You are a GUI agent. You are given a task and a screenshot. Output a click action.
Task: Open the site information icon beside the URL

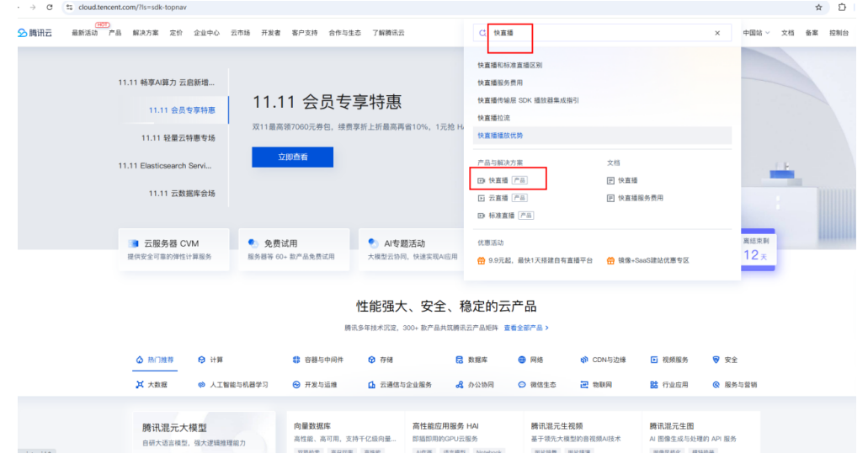click(x=69, y=8)
